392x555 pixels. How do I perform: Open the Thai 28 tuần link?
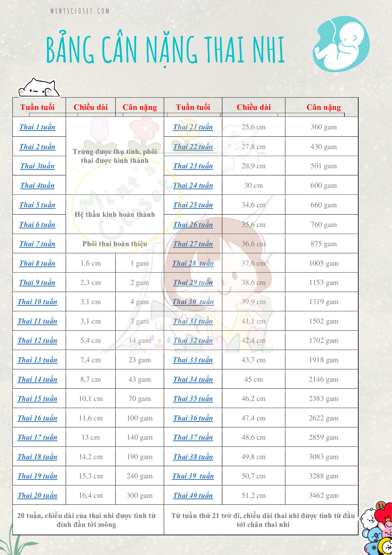pyautogui.click(x=193, y=263)
